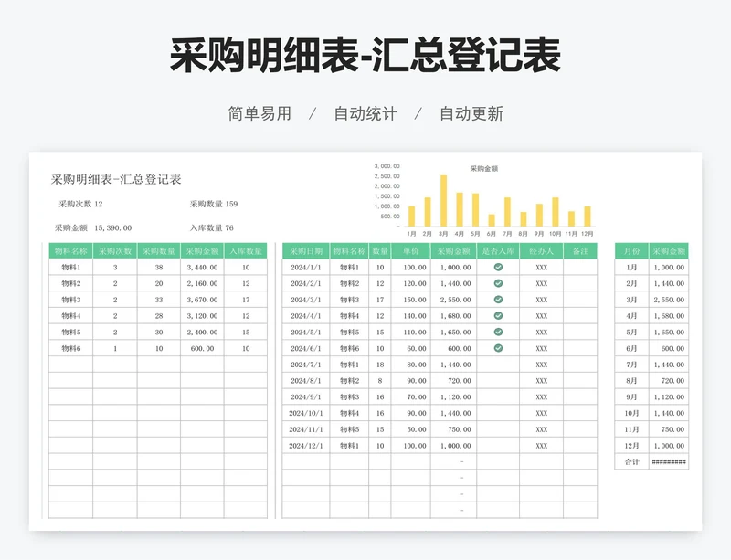Click the 备注 column header
The height and width of the screenshot is (560, 731).
point(580,251)
